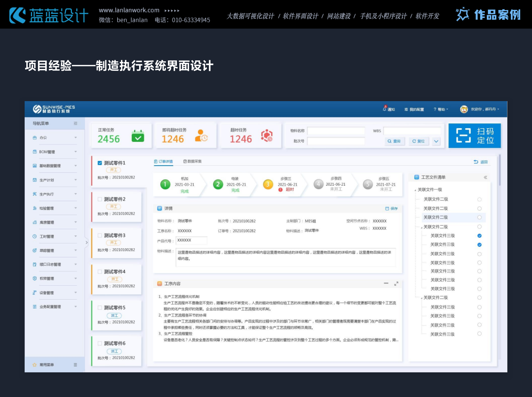Click the hamburger icon beside 导航菜单
Viewport: 532px width, 397px height.
point(75,123)
